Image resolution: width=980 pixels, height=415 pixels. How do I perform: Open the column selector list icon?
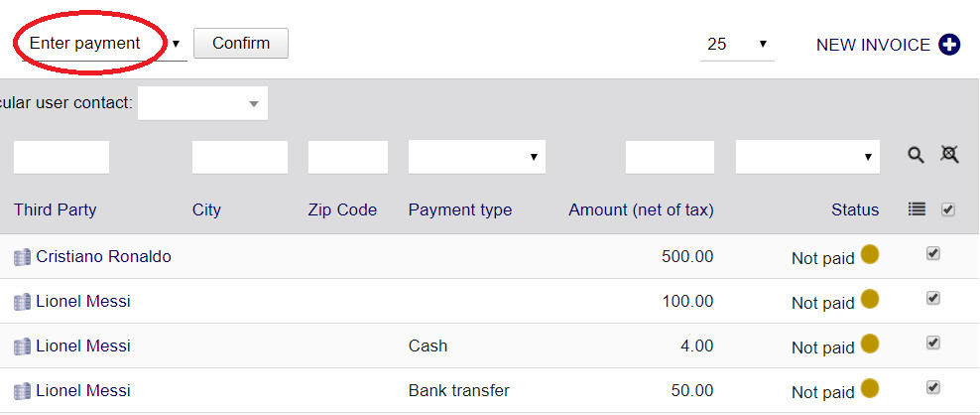coord(918,209)
